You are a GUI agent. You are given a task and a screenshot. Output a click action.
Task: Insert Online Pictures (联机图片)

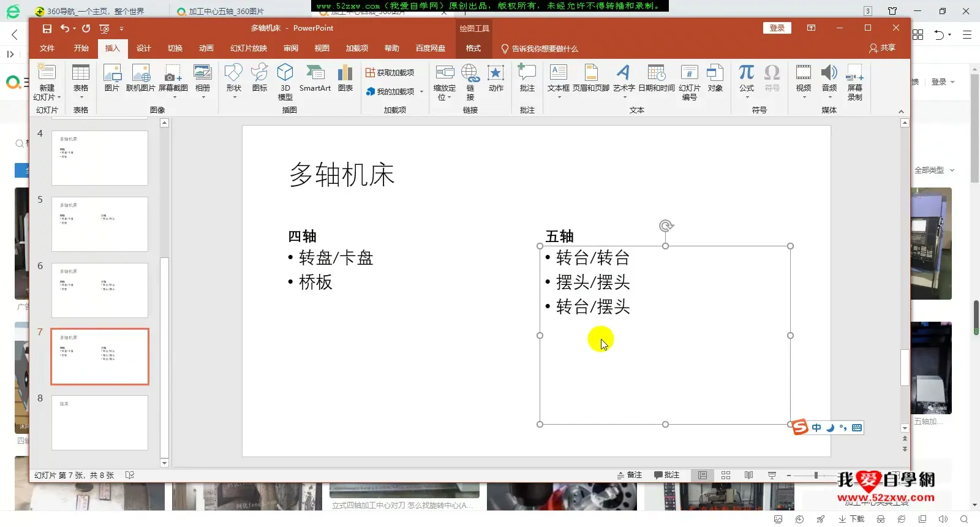(x=141, y=78)
